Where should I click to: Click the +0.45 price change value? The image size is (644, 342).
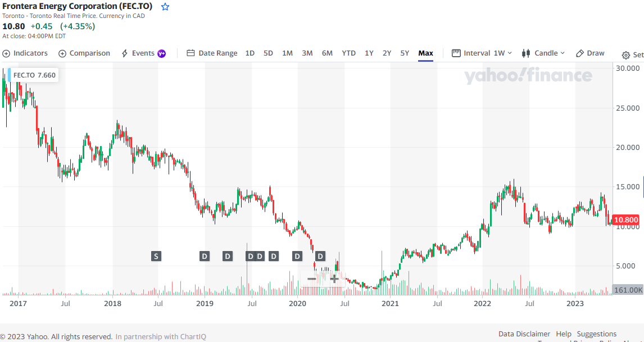(x=42, y=26)
